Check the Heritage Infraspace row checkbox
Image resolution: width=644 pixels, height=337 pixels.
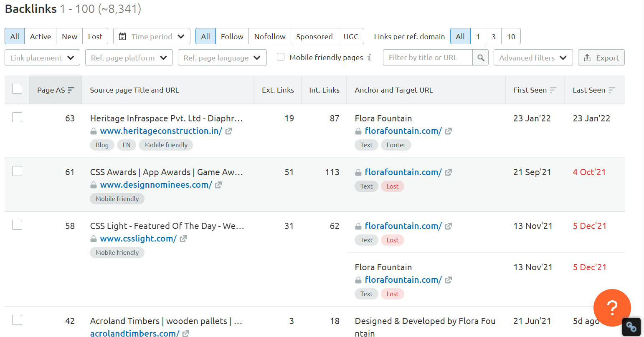17,117
